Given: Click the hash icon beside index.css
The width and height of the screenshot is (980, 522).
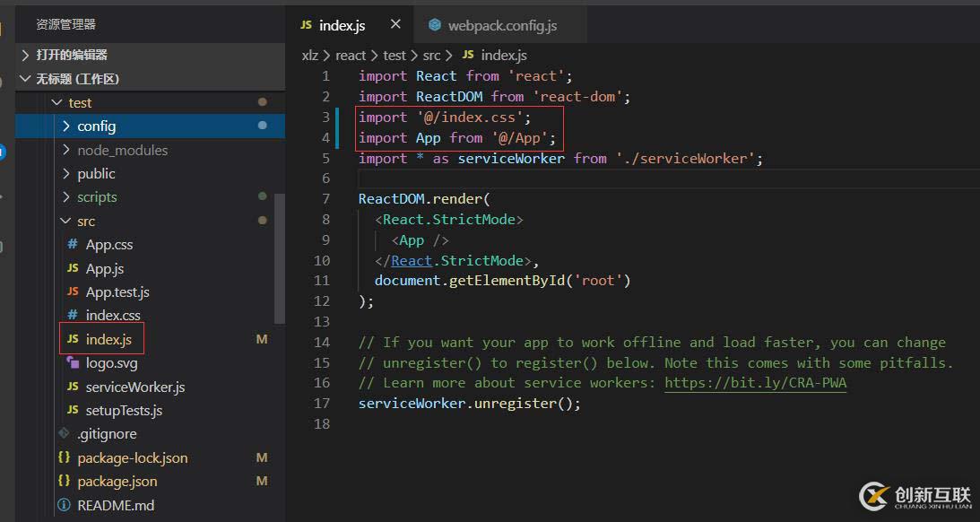Looking at the screenshot, I should pyautogui.click(x=73, y=315).
